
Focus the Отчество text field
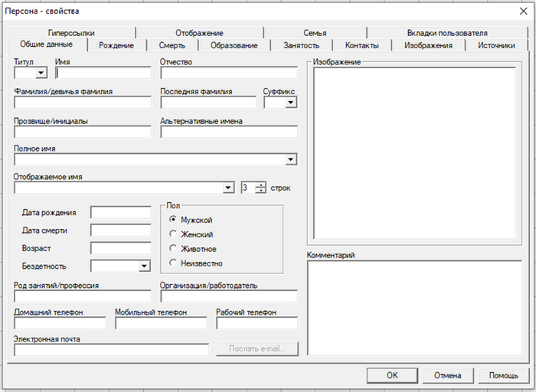pos(229,73)
